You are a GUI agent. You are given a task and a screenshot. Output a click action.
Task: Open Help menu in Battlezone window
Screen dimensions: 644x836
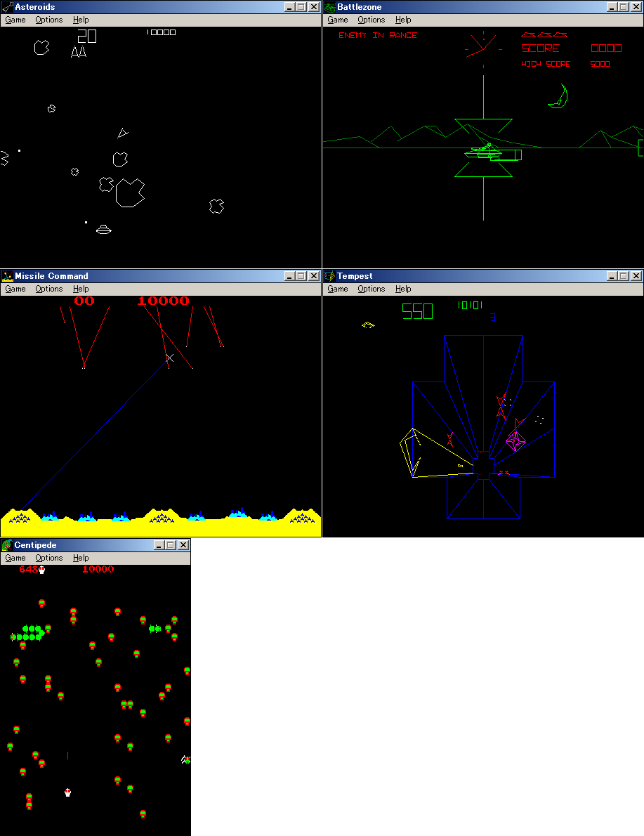[403, 20]
